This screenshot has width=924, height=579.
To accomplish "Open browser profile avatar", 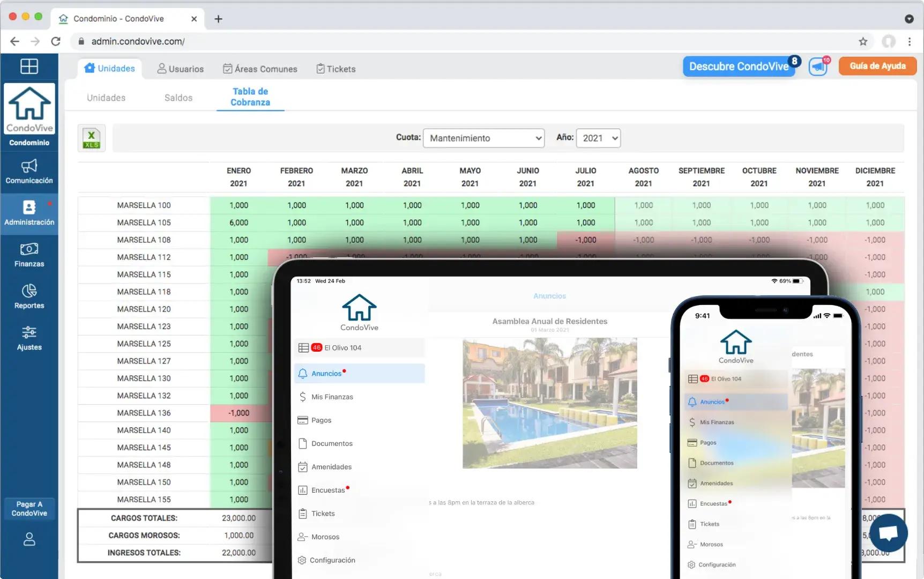I will point(889,41).
